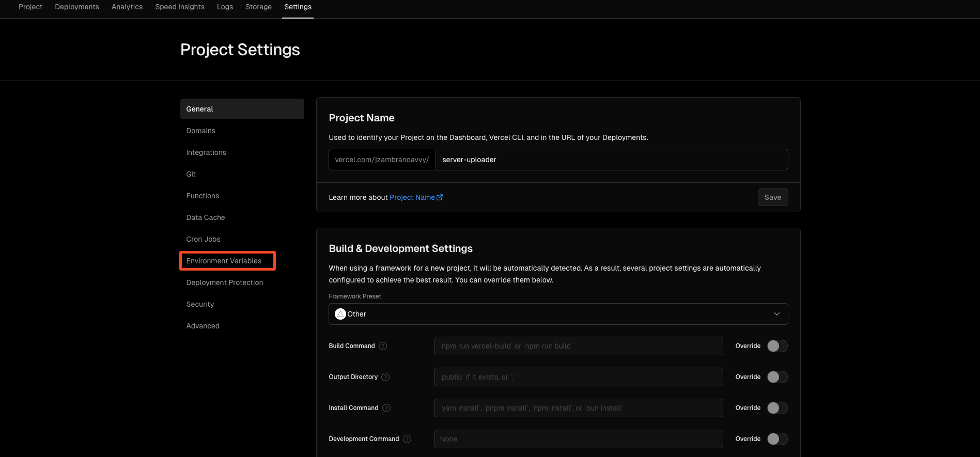This screenshot has width=980, height=457.
Task: Go to the Domains settings section
Action: click(x=200, y=131)
